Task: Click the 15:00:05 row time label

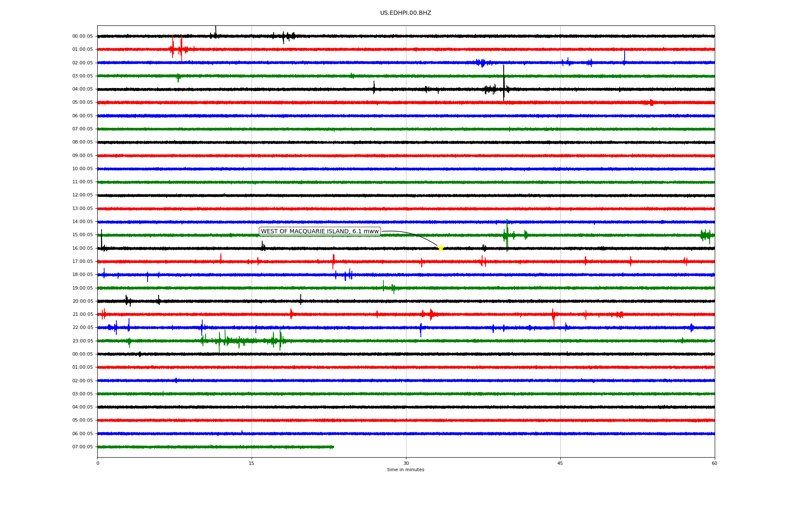Action: (82, 235)
